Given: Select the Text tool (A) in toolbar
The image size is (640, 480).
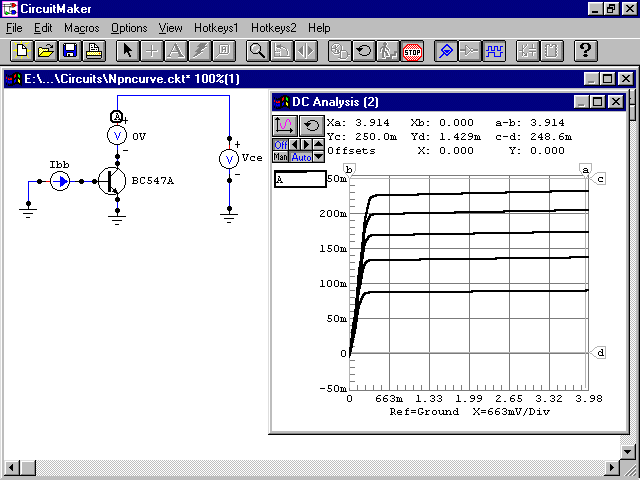Looking at the screenshot, I should [x=175, y=50].
